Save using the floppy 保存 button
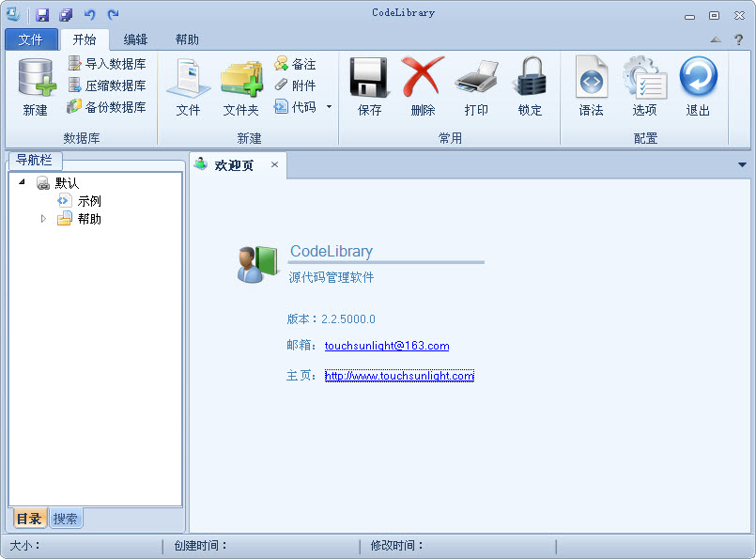The height and width of the screenshot is (559, 756). [369, 86]
